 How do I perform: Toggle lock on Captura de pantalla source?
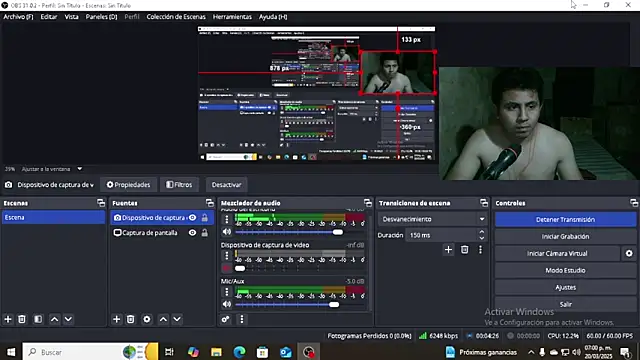[x=204, y=233]
